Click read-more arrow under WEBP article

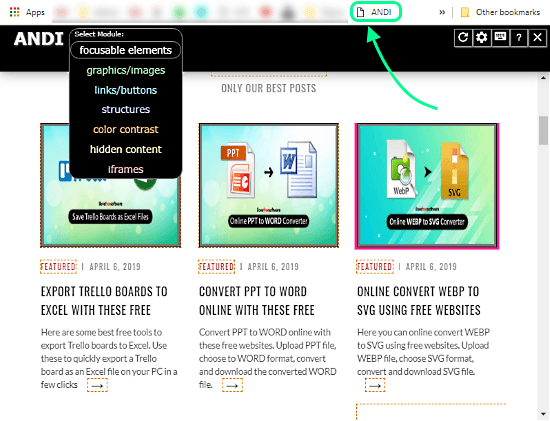[x=375, y=386]
